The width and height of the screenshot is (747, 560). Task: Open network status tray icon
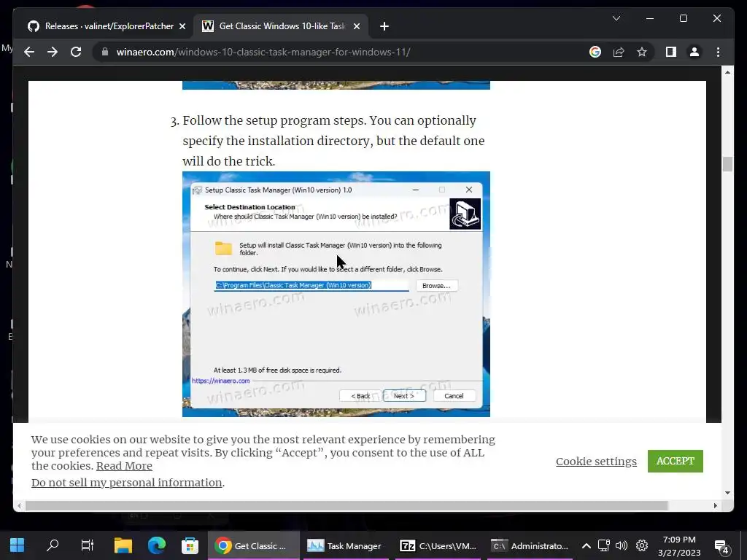click(x=604, y=545)
